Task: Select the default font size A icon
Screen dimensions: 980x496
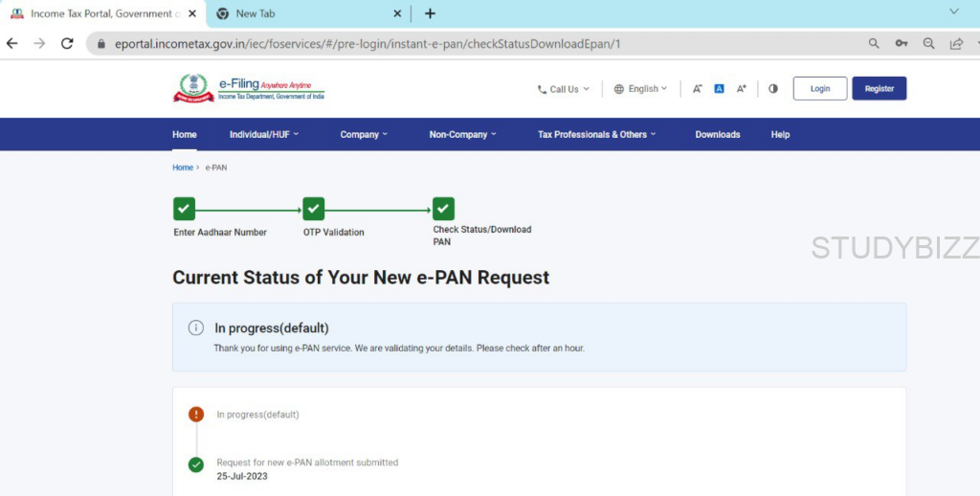Action: 719,89
